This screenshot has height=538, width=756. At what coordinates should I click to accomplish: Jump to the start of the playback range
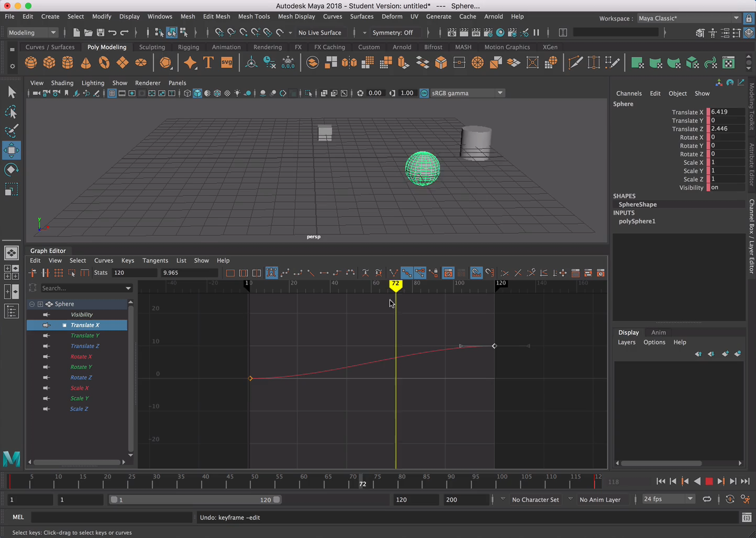(x=661, y=481)
